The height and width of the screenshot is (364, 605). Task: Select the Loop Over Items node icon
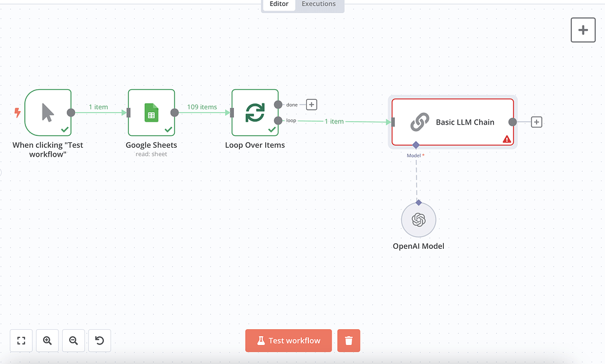click(255, 112)
